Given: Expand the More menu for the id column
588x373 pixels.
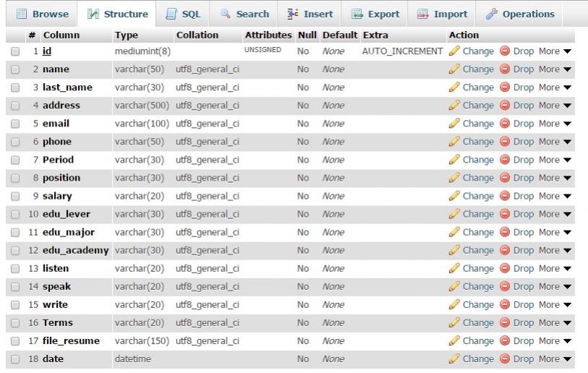Looking at the screenshot, I should click(x=554, y=51).
